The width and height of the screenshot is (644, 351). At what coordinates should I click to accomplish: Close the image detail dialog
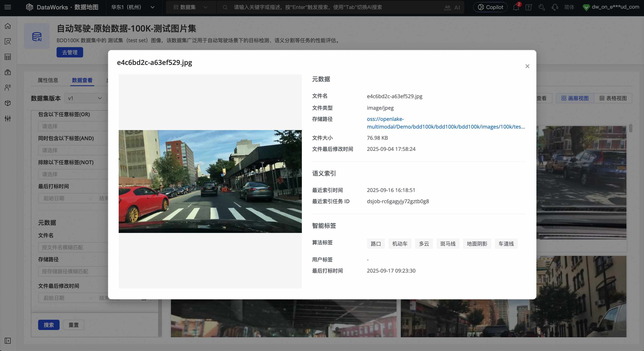coord(527,66)
